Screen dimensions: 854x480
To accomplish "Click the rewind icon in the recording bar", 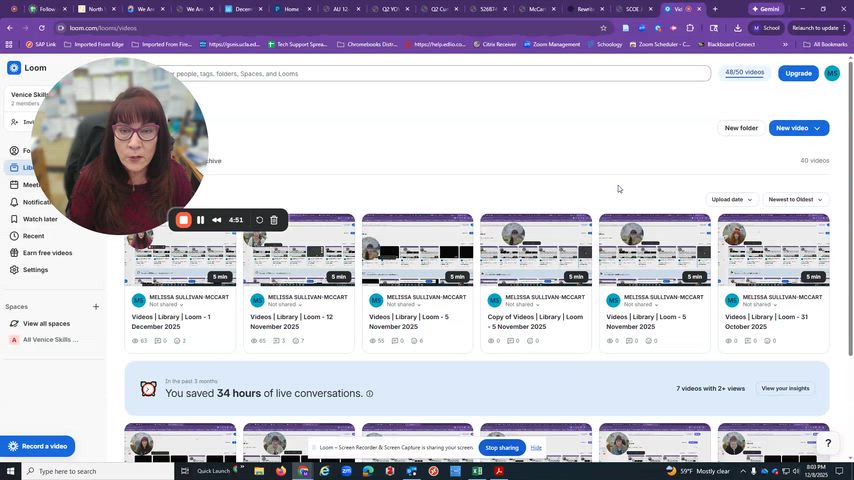I will pos(216,220).
